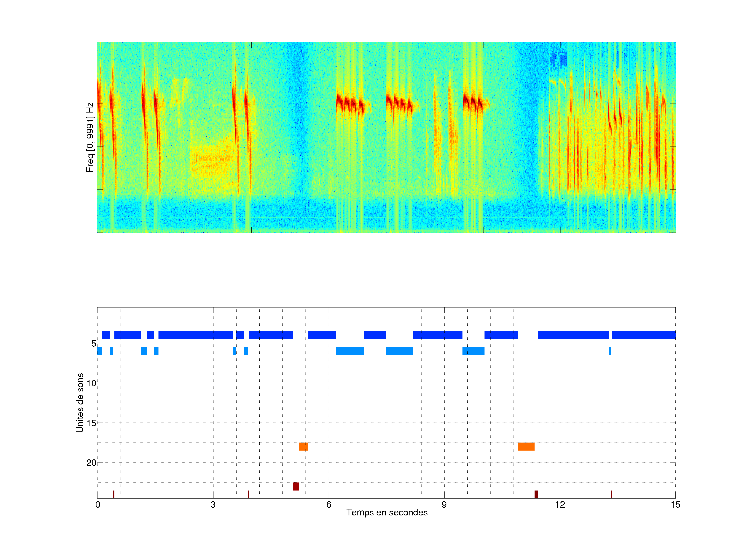
Task: Click the 'Temps en secondes' x-axis label
Action: (x=387, y=512)
